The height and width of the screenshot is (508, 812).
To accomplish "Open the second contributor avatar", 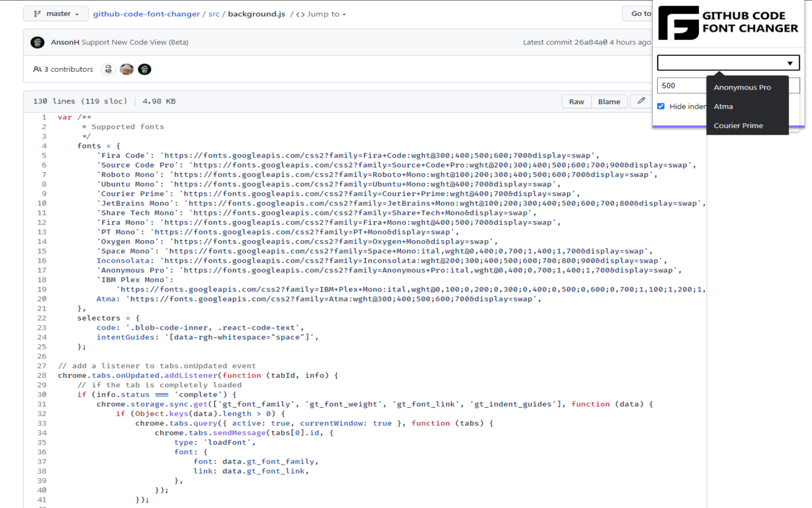I will tap(127, 69).
